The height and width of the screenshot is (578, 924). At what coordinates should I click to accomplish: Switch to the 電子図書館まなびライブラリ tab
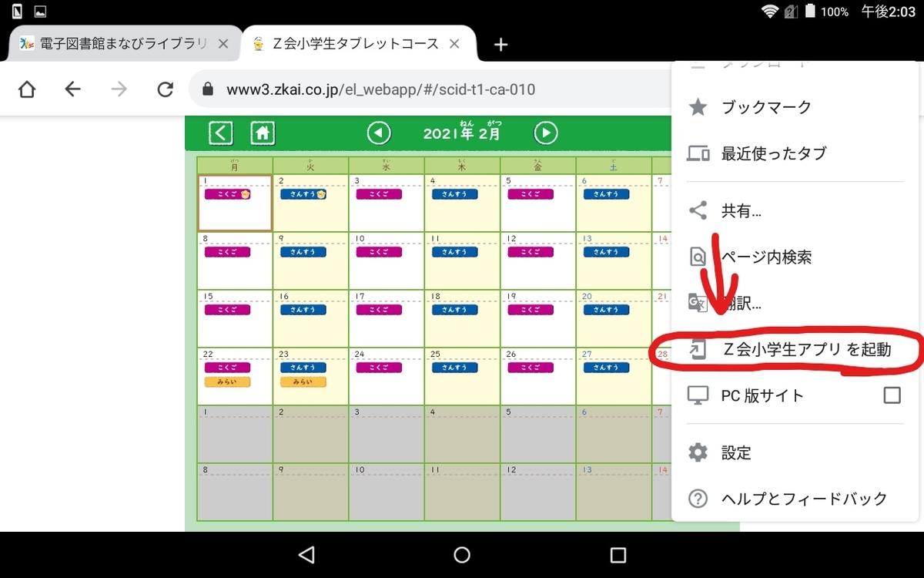click(125, 44)
